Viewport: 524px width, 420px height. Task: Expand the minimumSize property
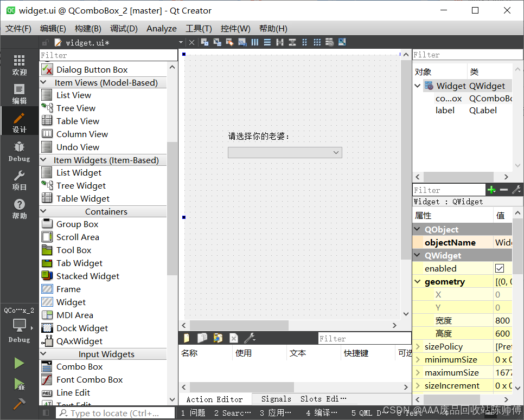click(417, 359)
